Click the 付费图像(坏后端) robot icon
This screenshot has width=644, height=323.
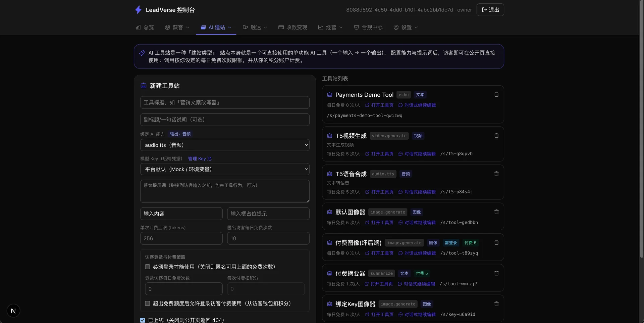[x=330, y=243]
